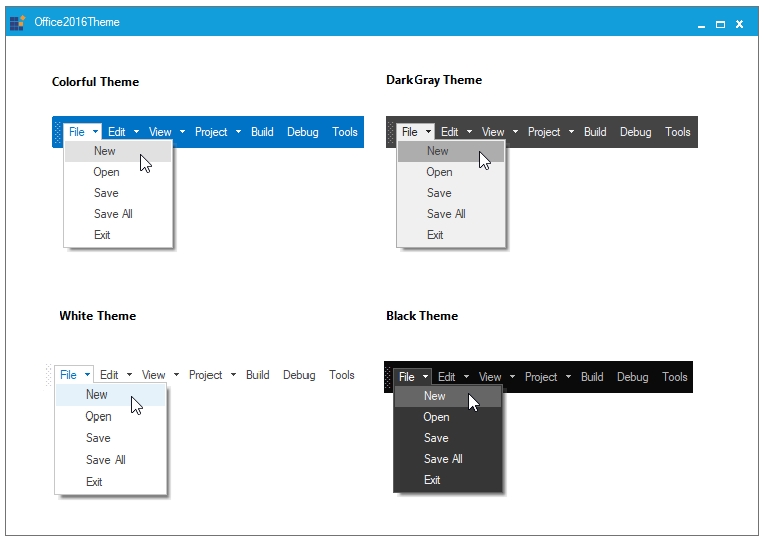Choose Open in White Theme File menu
764x543 pixels.
click(98, 416)
